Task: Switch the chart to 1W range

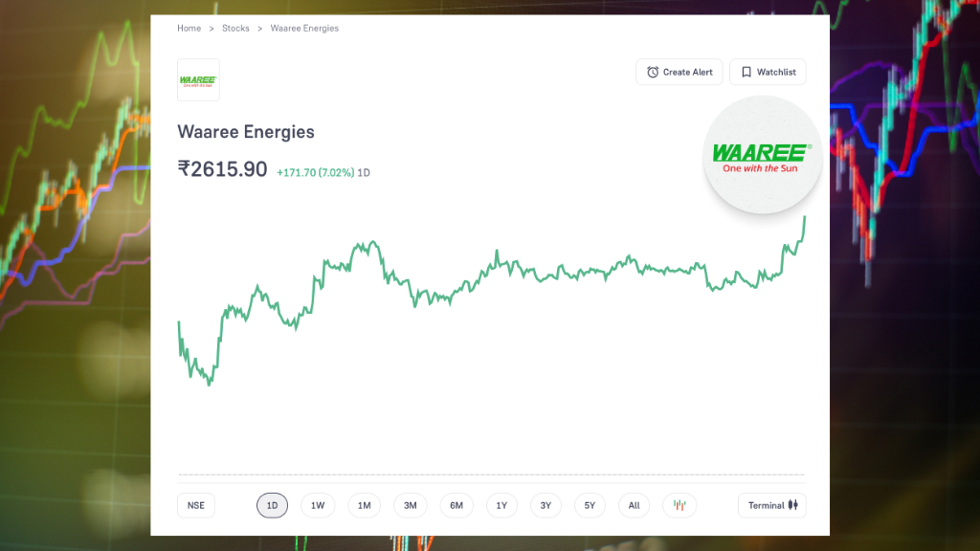Action: tap(318, 505)
